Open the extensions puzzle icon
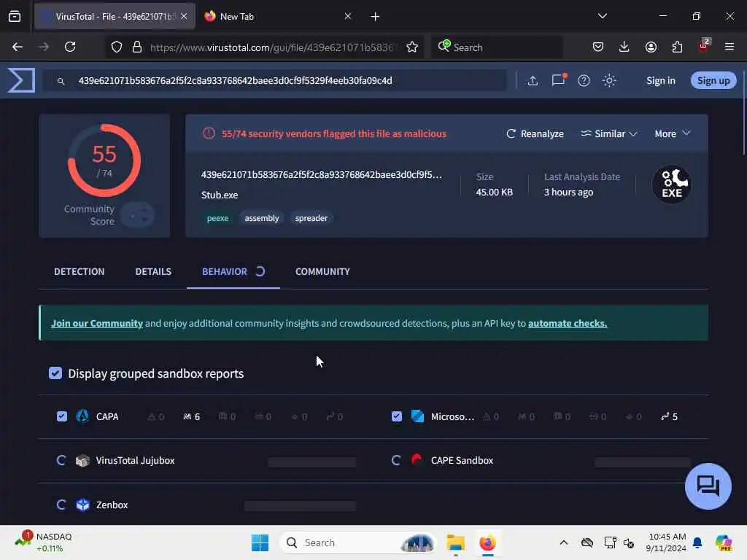This screenshot has width=747, height=560. click(677, 47)
